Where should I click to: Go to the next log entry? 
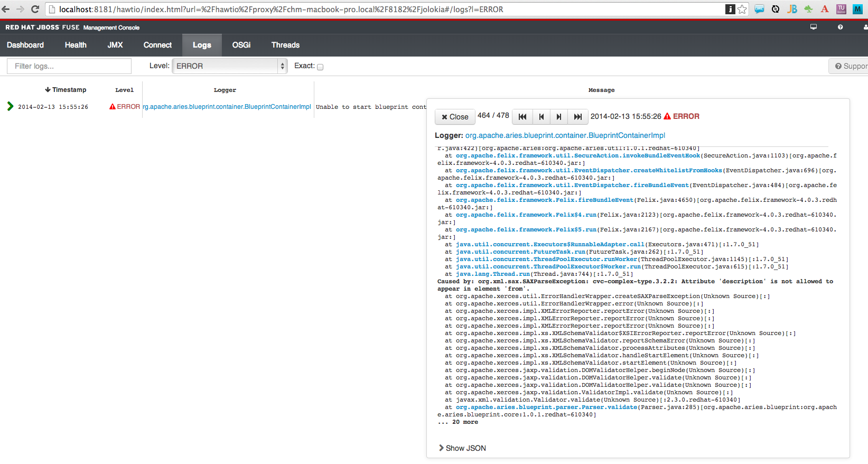tap(559, 117)
